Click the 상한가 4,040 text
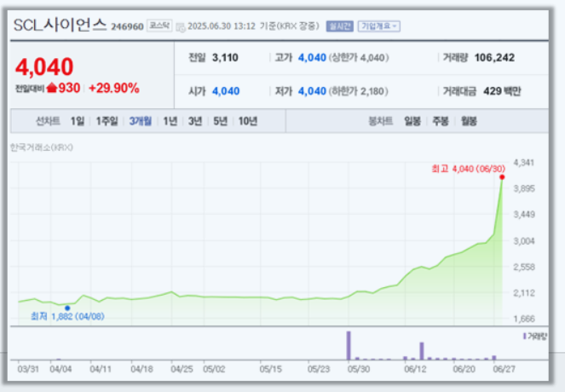Screen dimensions: 565x392 click(359, 58)
